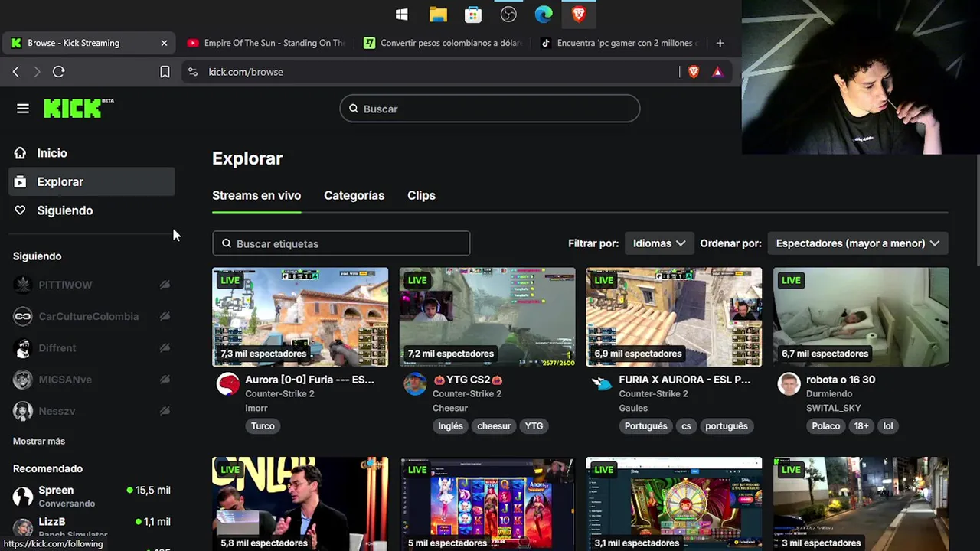Click Durmiendo category under robota stream
The height and width of the screenshot is (551, 980).
coord(829,393)
